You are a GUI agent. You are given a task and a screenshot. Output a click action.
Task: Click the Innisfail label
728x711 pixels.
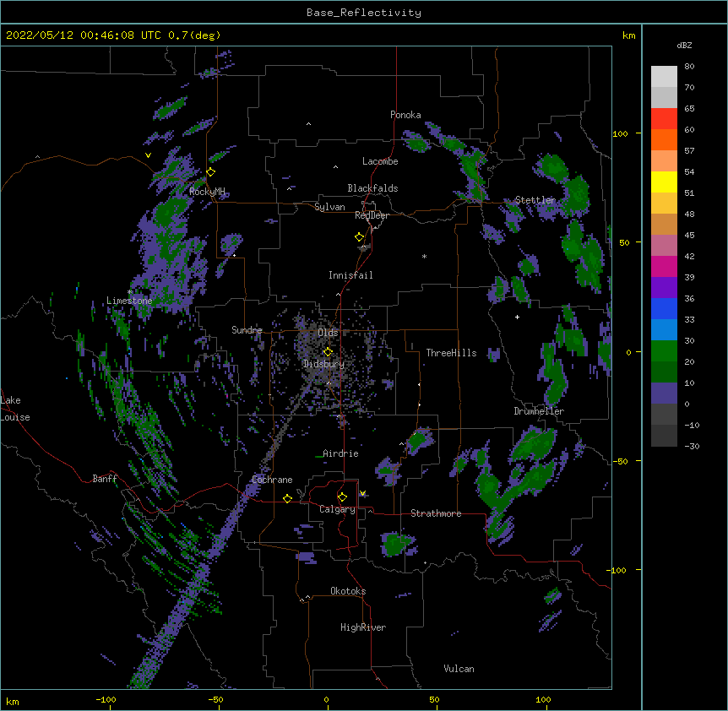(350, 275)
